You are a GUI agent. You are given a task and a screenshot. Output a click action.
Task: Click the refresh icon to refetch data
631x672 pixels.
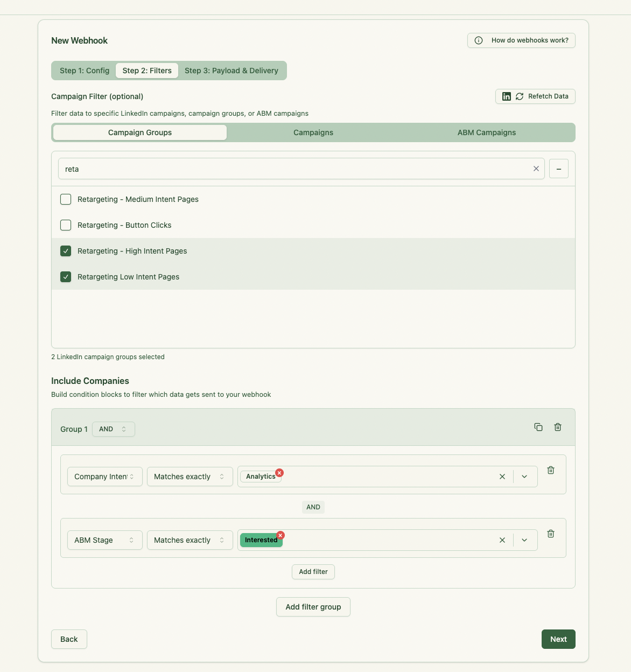click(x=519, y=96)
